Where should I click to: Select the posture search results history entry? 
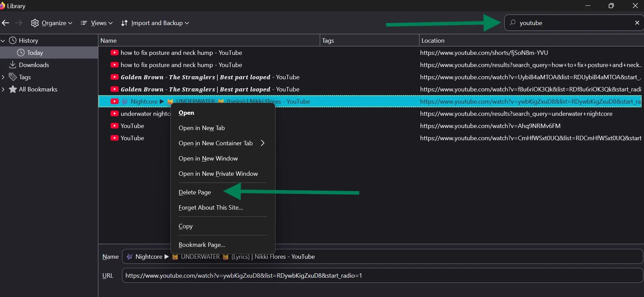(370, 65)
